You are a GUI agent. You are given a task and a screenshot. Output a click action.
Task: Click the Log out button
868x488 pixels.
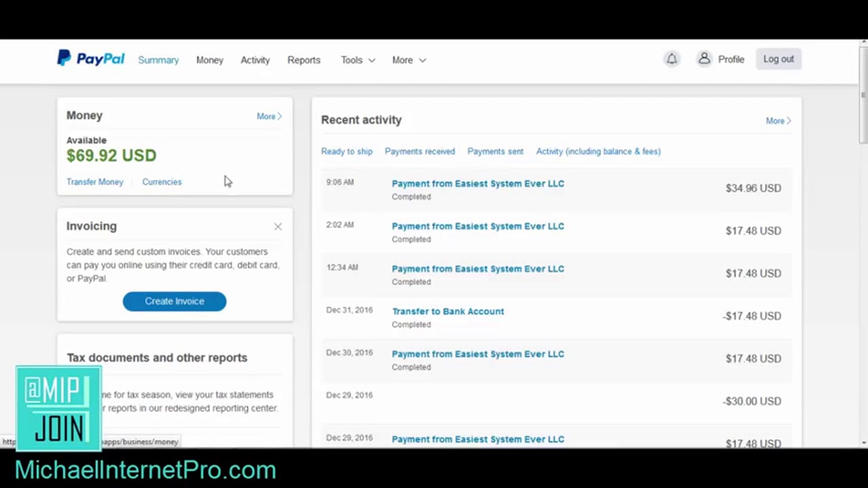[778, 59]
